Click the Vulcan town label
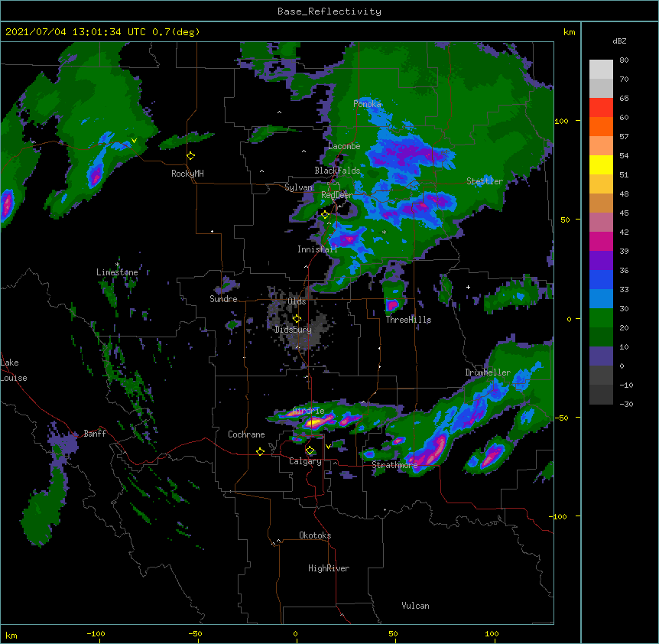The width and height of the screenshot is (659, 644). 415,606
